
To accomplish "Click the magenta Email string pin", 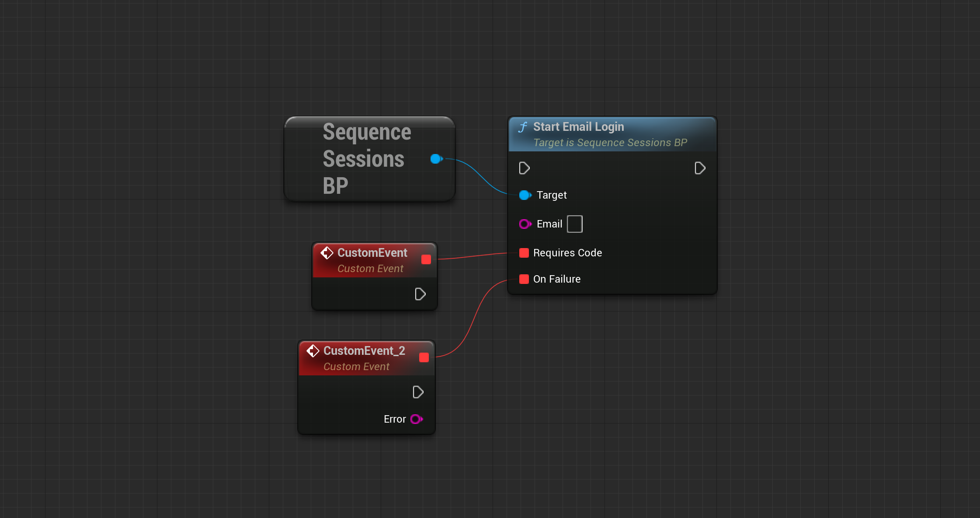I will 525,224.
